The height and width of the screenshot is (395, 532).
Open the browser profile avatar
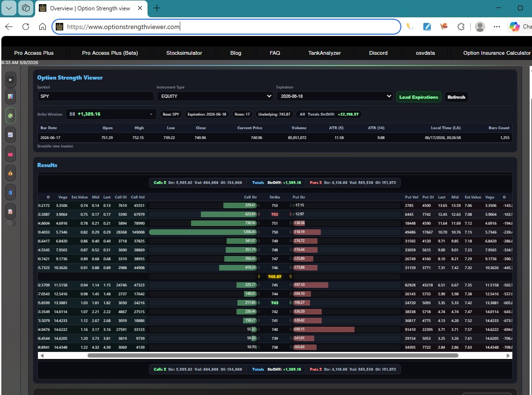(x=480, y=27)
